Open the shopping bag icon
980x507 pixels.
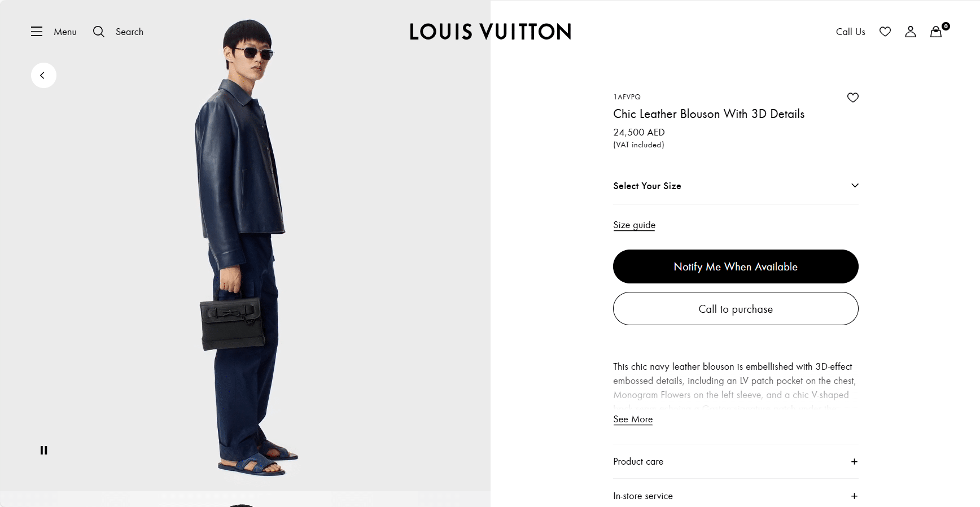pos(937,32)
